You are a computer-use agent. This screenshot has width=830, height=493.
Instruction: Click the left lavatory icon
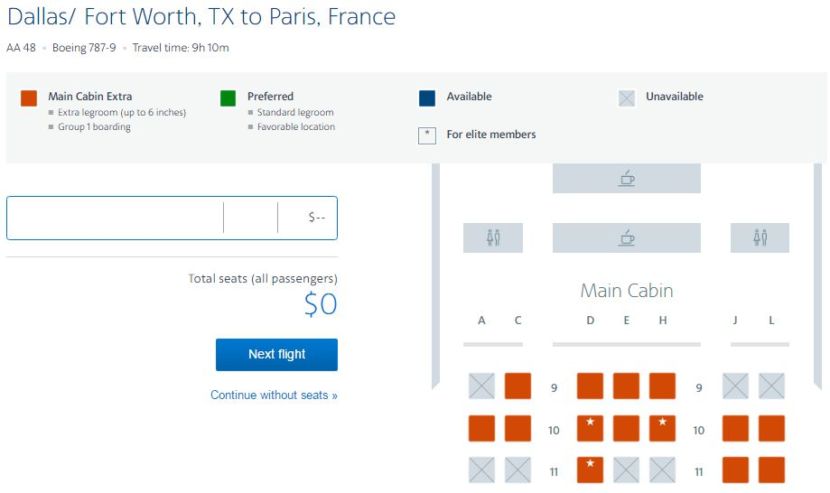pyautogui.click(x=492, y=238)
